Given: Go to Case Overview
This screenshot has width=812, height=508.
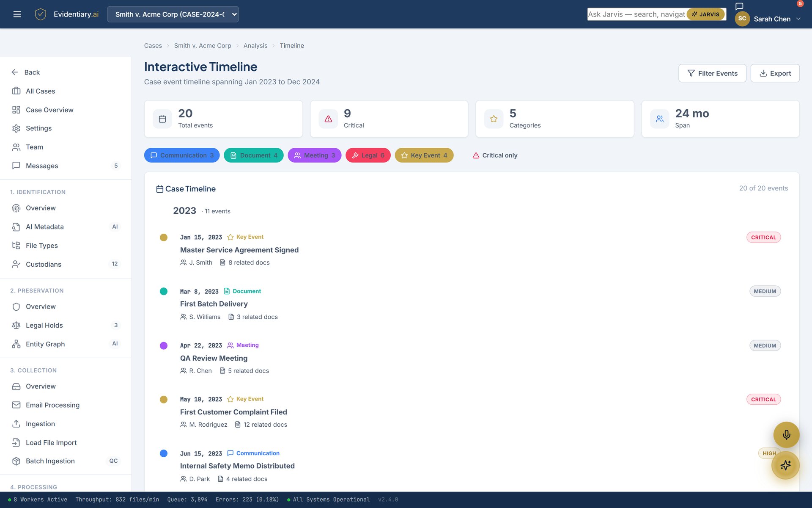Looking at the screenshot, I should pos(66,110).
